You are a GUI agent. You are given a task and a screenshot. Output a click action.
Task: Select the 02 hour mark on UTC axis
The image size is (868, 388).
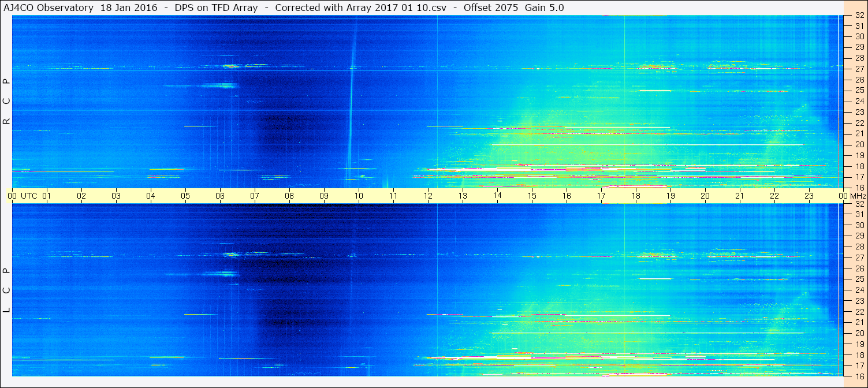coord(81,196)
